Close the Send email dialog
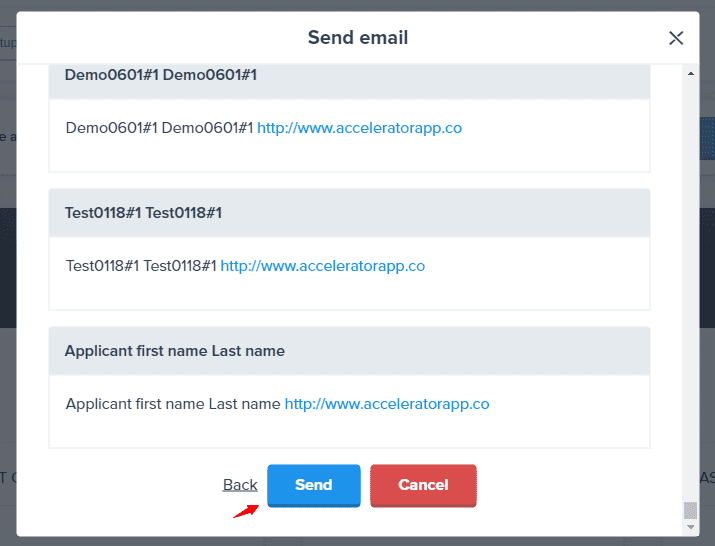 click(x=676, y=38)
